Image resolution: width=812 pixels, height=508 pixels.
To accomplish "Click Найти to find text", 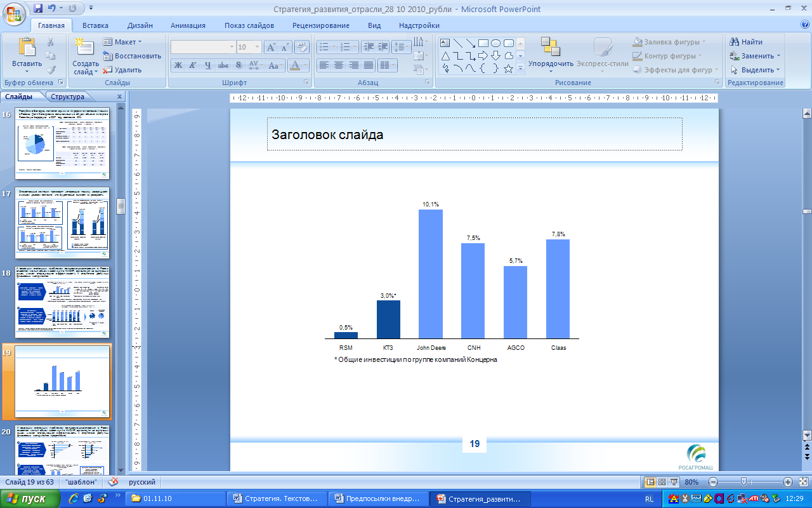I will click(x=747, y=42).
